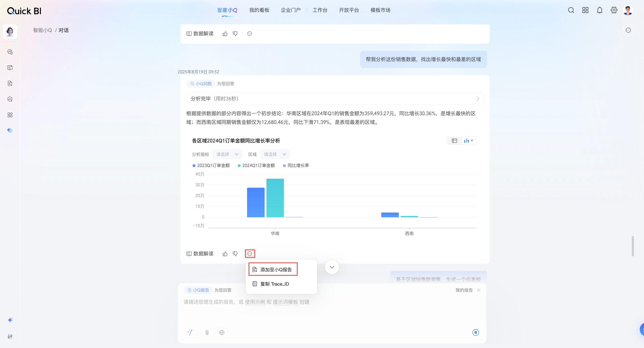
Task: Click thumbs down on the top answer card
Action: click(235, 34)
